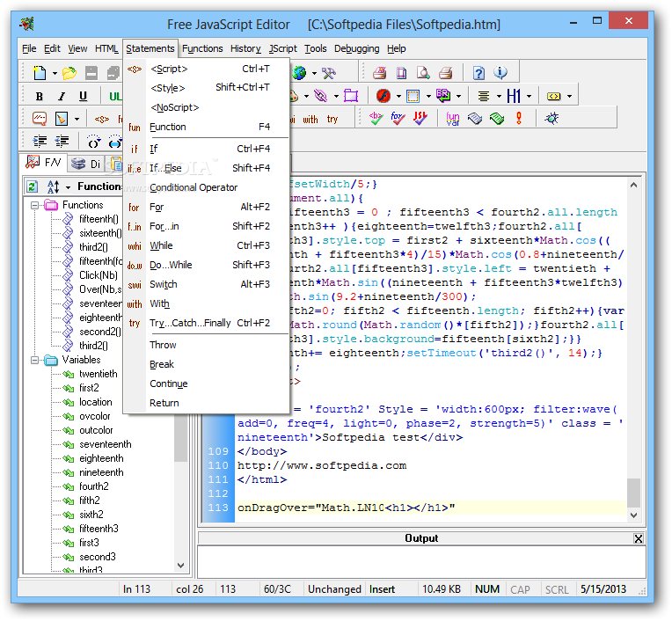
Task: Open the dropdown arrow beside H1 icon
Action: (x=529, y=97)
